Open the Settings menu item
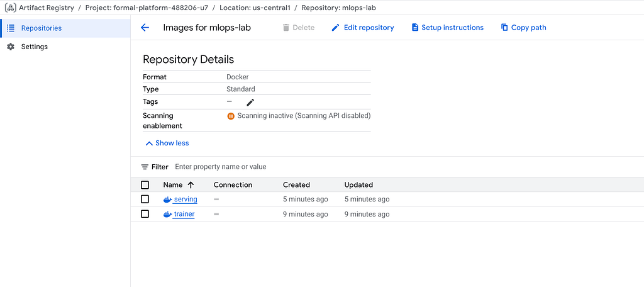The height and width of the screenshot is (287, 644). coord(65,47)
